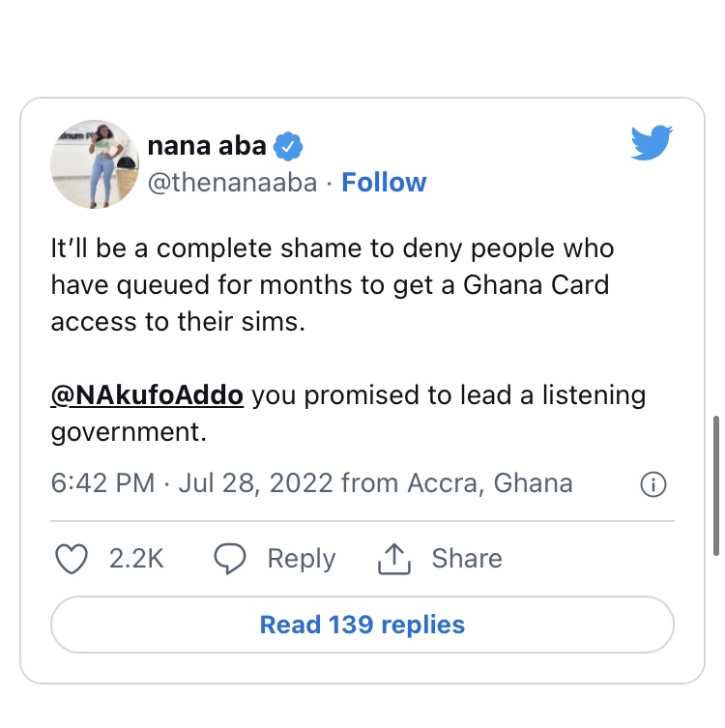
Task: Click the "Reply" text label
Action: click(301, 559)
